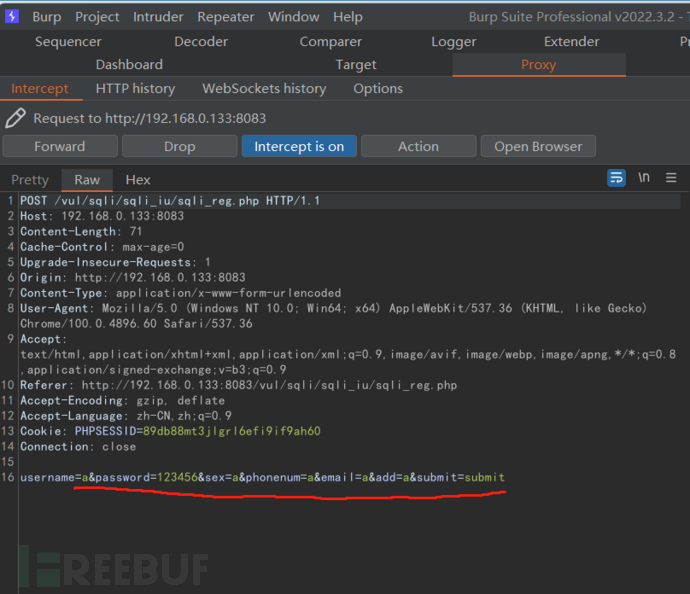Click the Burp Suite lightning logo icon

[12, 16]
